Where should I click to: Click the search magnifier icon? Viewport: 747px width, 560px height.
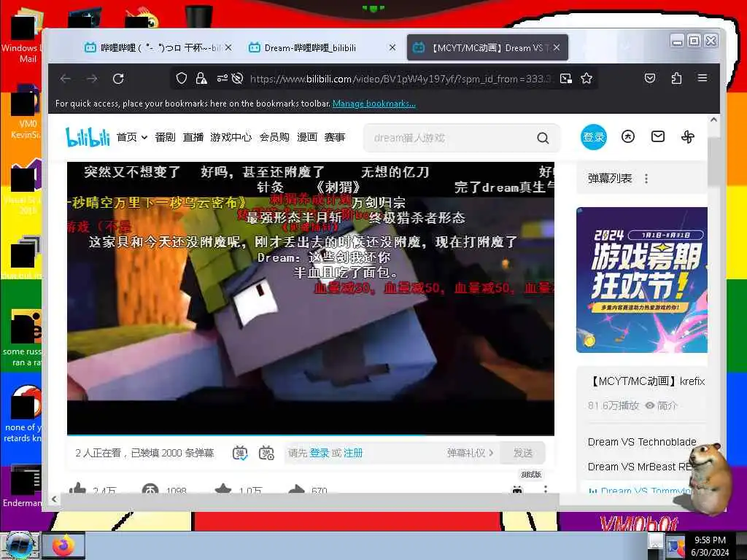[543, 138]
